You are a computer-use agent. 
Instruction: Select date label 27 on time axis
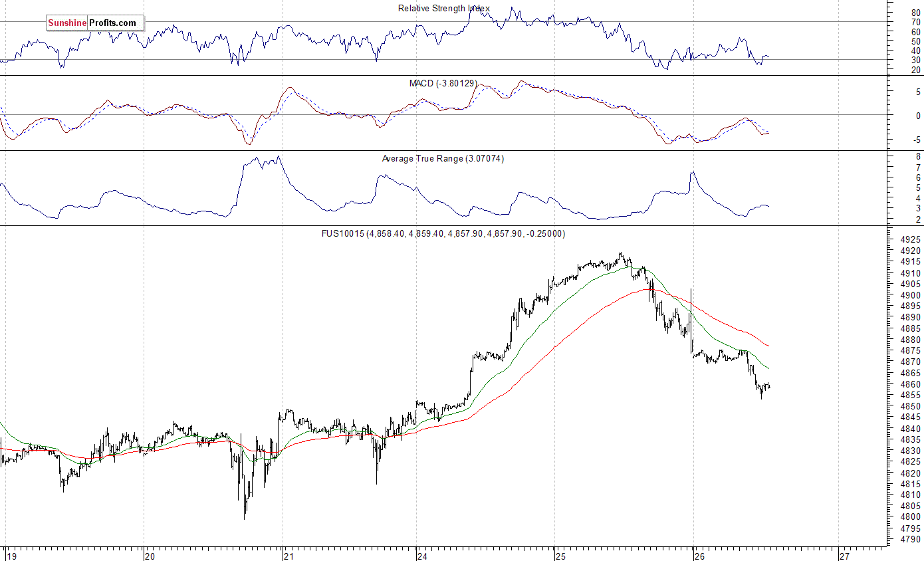point(844,556)
